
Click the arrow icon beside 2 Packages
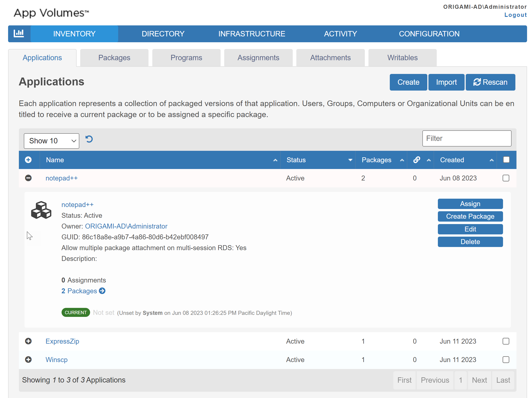102,291
